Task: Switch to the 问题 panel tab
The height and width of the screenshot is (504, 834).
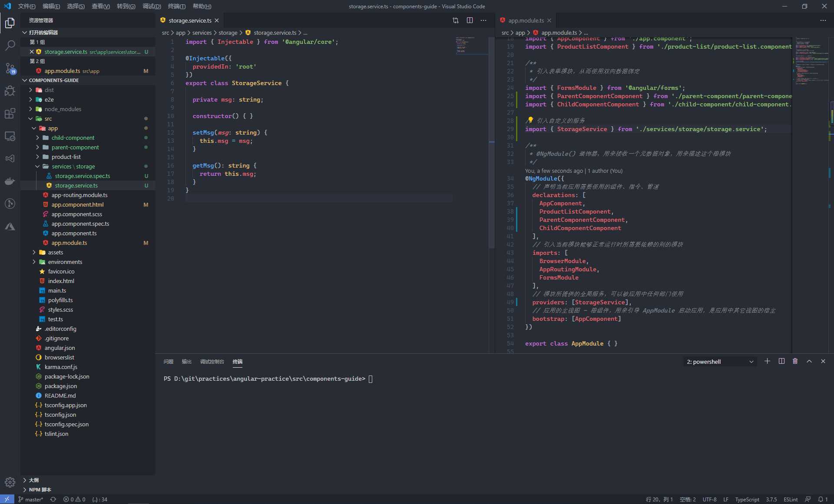Action: pos(169,362)
